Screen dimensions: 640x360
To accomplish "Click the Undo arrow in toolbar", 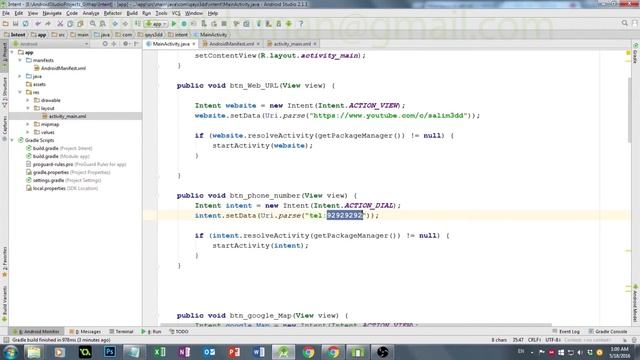I will point(38,24).
